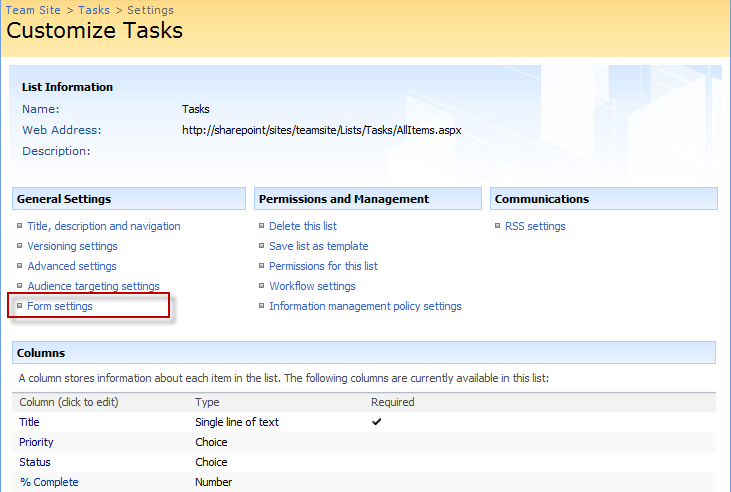Click Delete this list link
731x492 pixels.
(303, 226)
